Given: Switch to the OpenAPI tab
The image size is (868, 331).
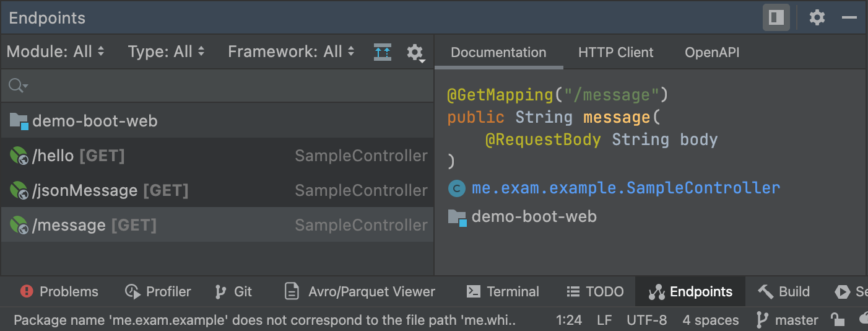Looking at the screenshot, I should (712, 53).
